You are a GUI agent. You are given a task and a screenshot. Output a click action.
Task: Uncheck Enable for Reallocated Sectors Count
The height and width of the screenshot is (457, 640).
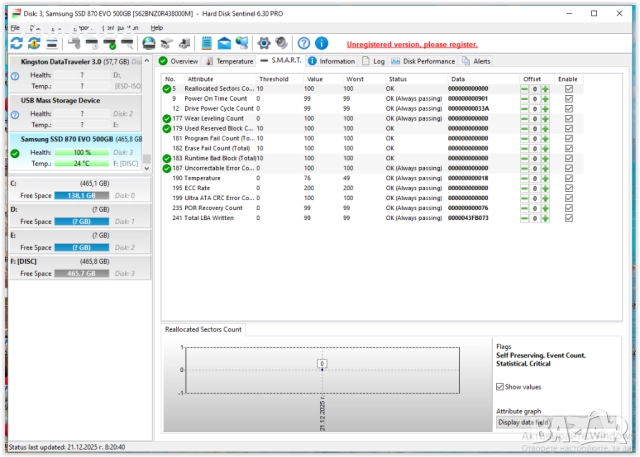(569, 89)
